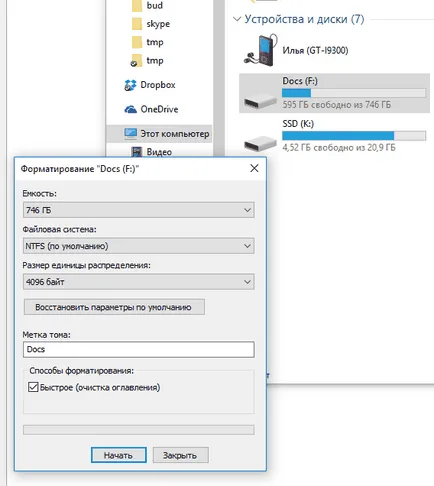Select the Илья (GT-I9300) media player icon
The height and width of the screenshot is (486, 434).
260,50
